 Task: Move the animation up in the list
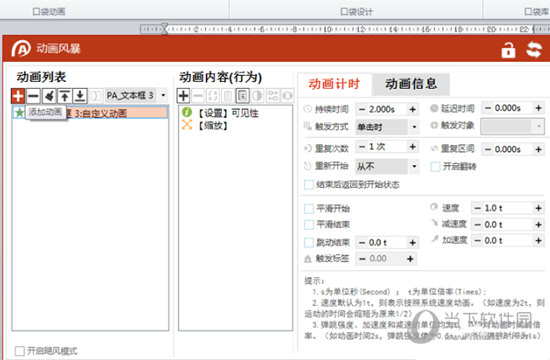click(x=65, y=95)
